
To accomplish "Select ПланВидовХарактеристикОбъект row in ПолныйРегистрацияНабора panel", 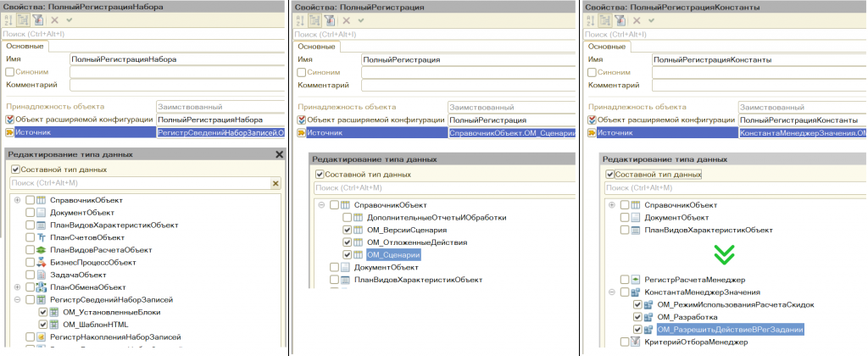I will pyautogui.click(x=114, y=225).
